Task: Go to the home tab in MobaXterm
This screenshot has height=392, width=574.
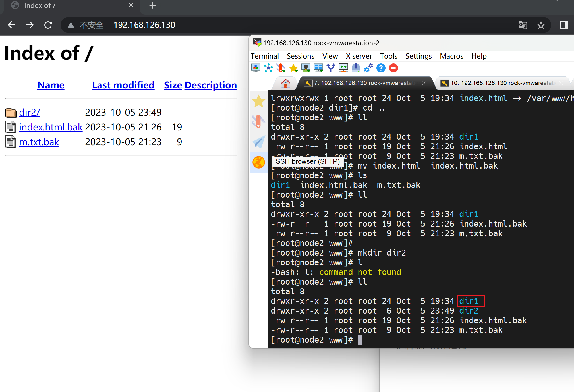Action: 285,83
